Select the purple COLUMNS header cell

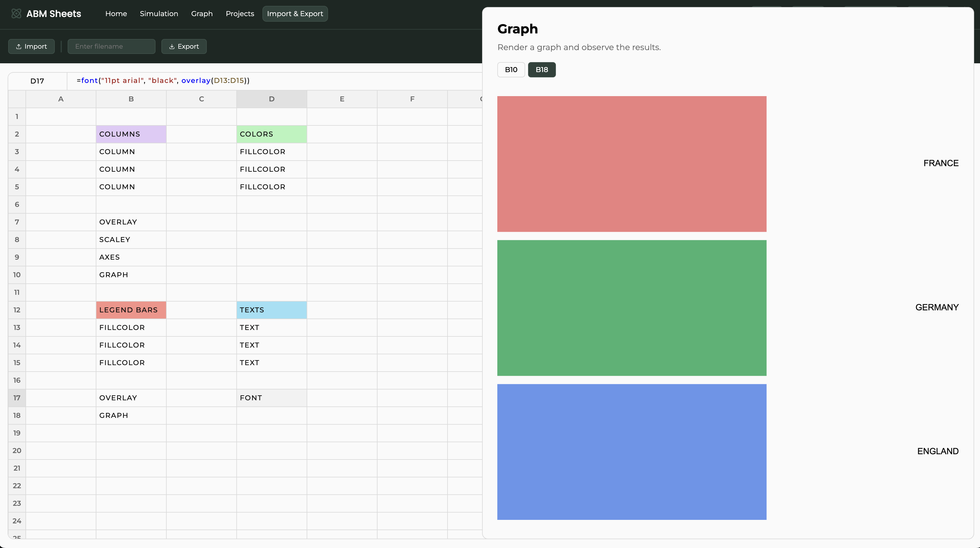click(131, 134)
